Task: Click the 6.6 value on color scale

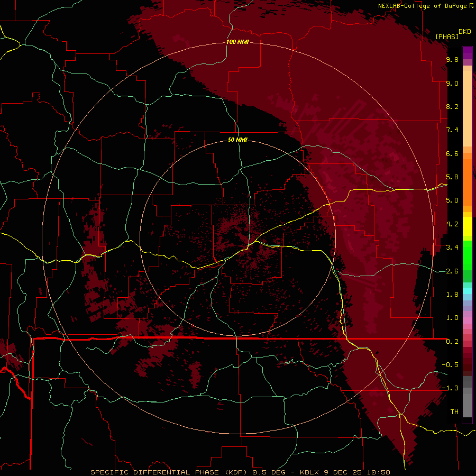Action: click(452, 153)
